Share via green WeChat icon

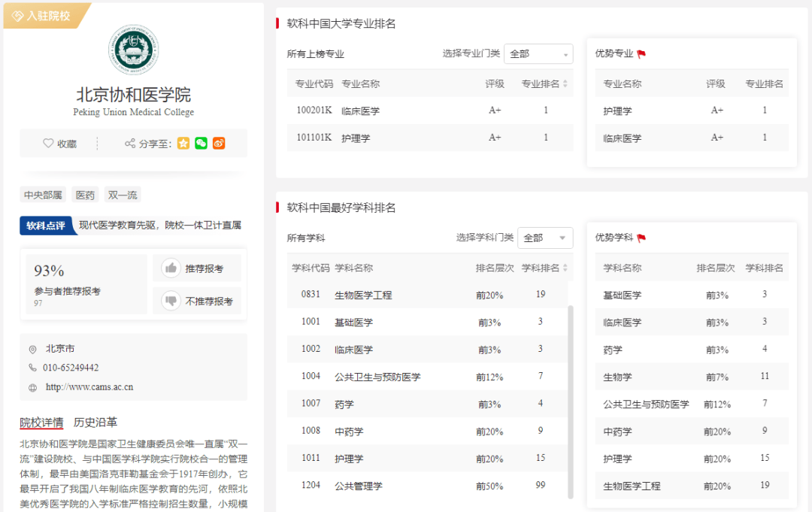click(x=201, y=144)
